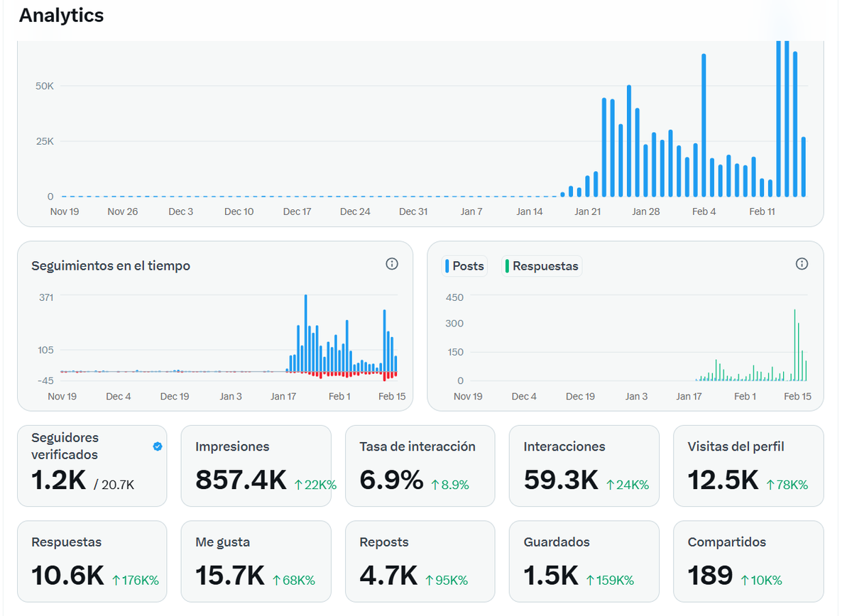Open the Impresiones metric card
Viewport: 852px width, 616px height.
[256, 466]
